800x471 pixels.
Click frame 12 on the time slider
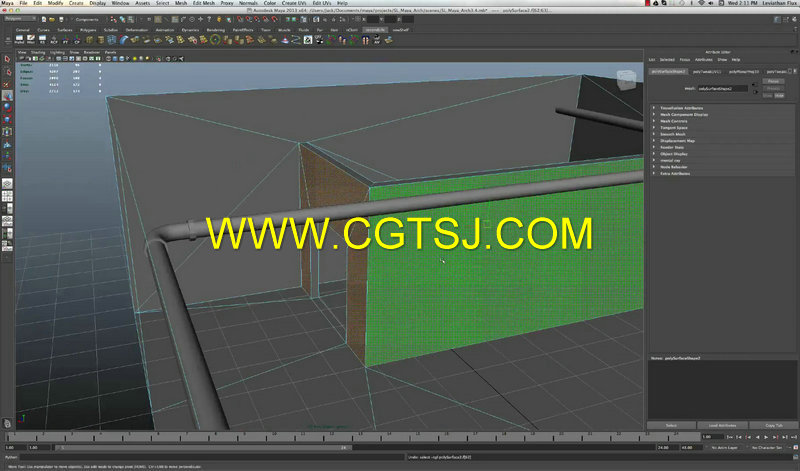[x=331, y=437]
